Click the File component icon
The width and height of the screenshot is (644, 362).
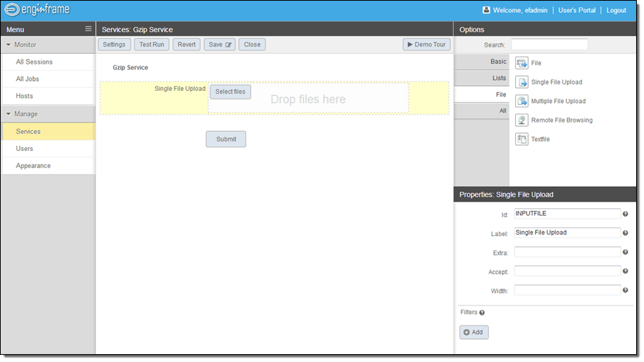pyautogui.click(x=522, y=63)
